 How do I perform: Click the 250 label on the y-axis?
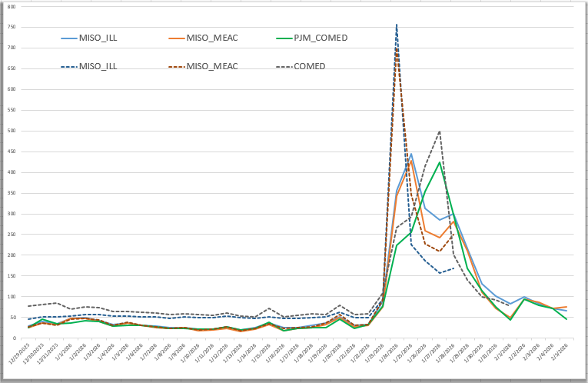point(11,235)
